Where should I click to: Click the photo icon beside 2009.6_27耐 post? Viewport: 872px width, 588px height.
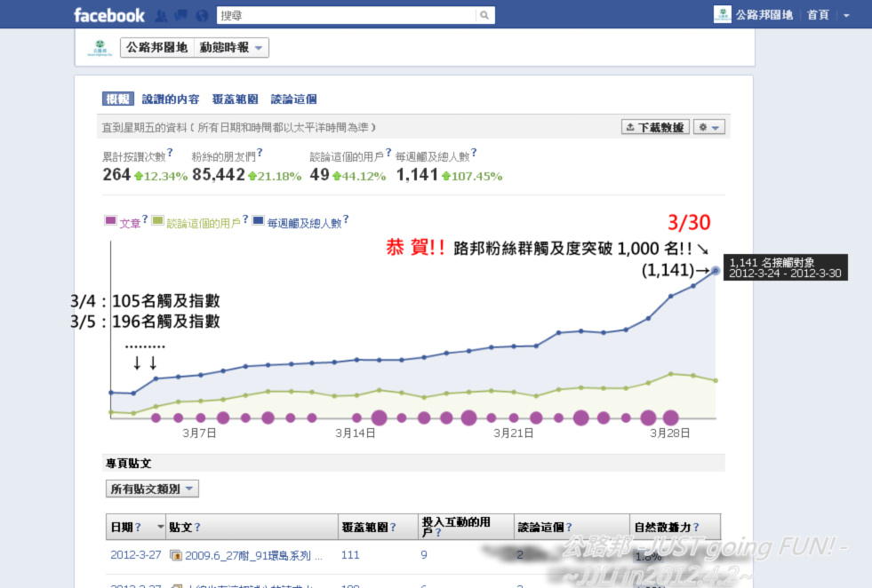[175, 556]
